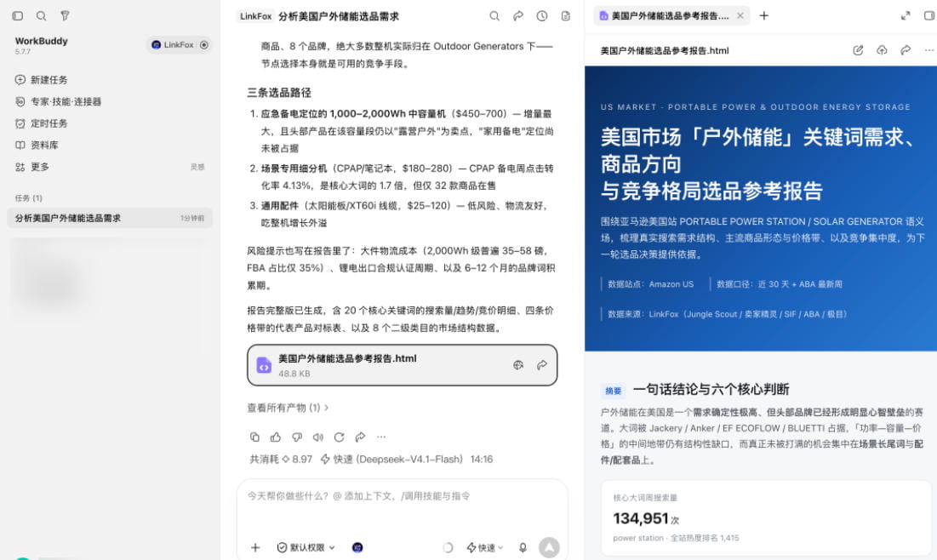Image resolution: width=937 pixels, height=560 pixels.
Task: Click the round LinkFox icon in the input bar
Action: pos(357,547)
